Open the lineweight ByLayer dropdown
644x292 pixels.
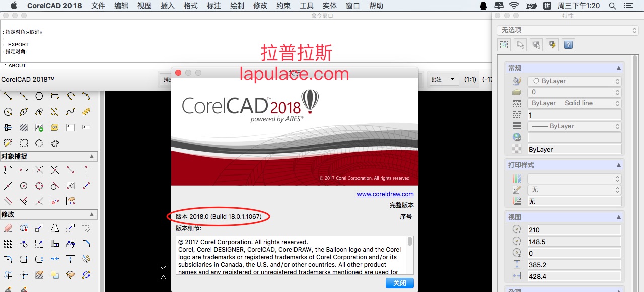pyautogui.click(x=574, y=126)
